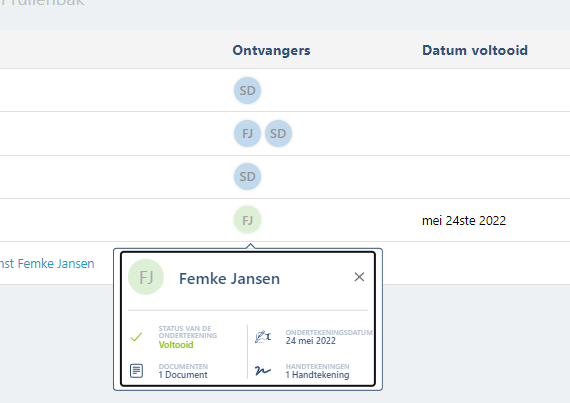Click the signing date pen icon
The height and width of the screenshot is (403, 570).
263,337
